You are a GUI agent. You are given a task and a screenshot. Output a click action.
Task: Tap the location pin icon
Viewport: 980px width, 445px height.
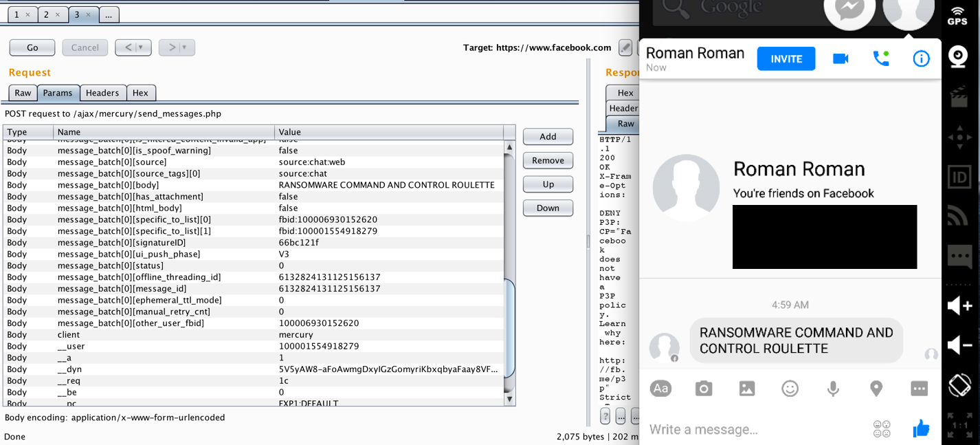(876, 389)
